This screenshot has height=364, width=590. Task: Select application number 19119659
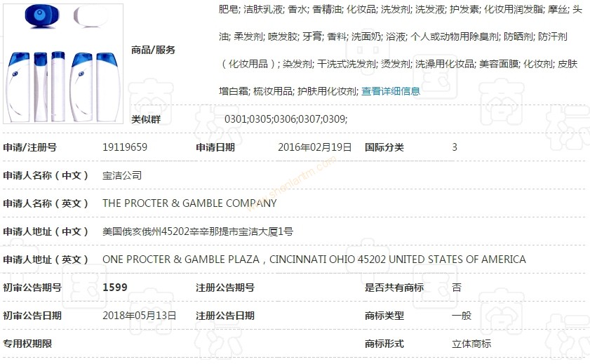[x=125, y=147]
